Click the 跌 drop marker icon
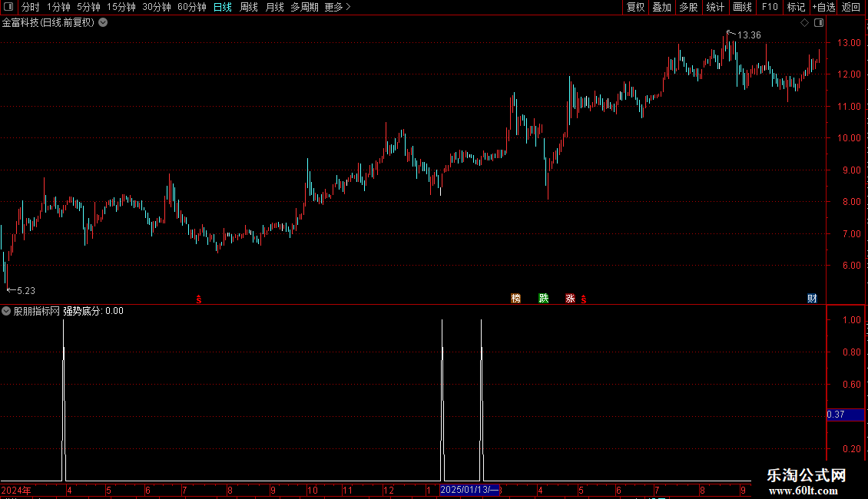 [x=544, y=298]
